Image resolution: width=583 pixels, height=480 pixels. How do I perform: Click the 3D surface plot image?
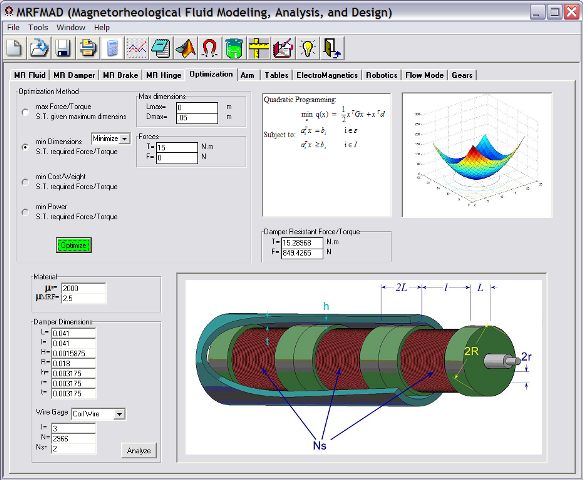coord(477,155)
